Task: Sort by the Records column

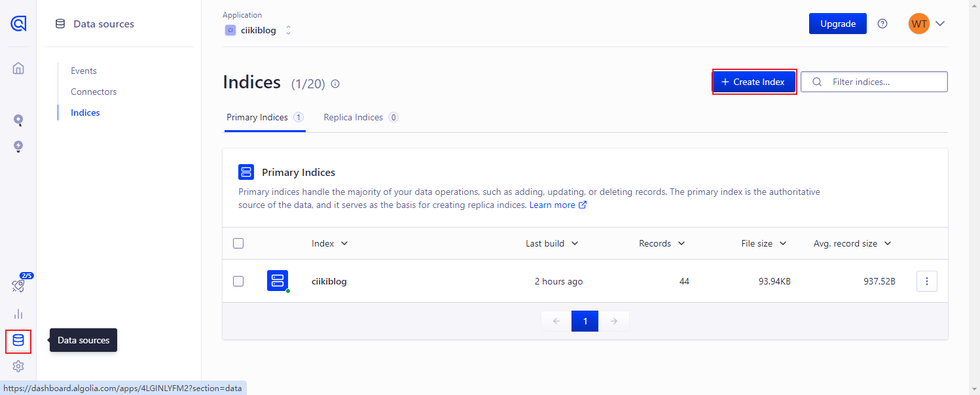Action: click(x=662, y=243)
